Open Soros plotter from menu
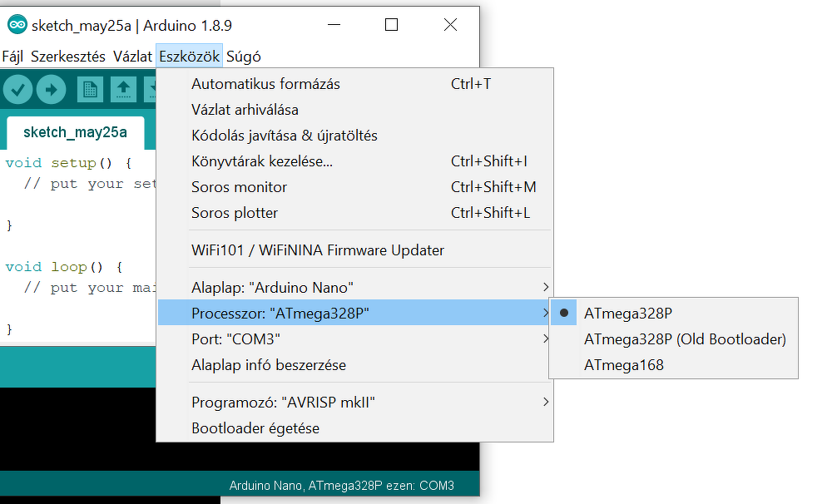 (x=355, y=213)
